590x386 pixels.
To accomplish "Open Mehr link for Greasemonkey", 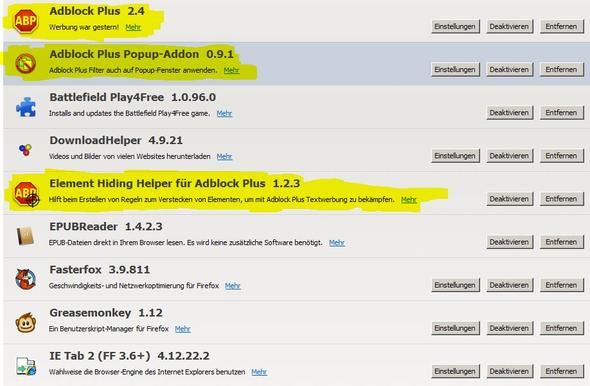I will click(x=182, y=329).
